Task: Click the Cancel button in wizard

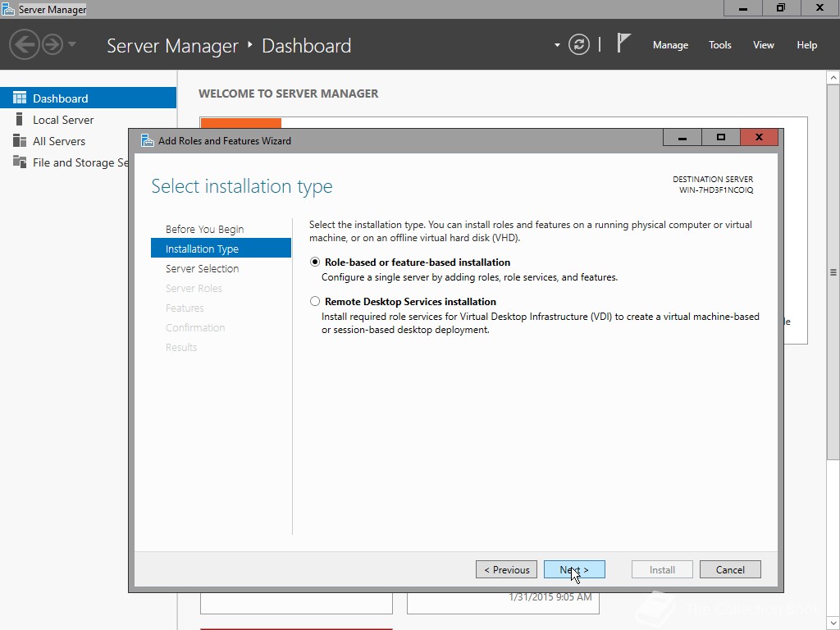Action: pyautogui.click(x=730, y=569)
